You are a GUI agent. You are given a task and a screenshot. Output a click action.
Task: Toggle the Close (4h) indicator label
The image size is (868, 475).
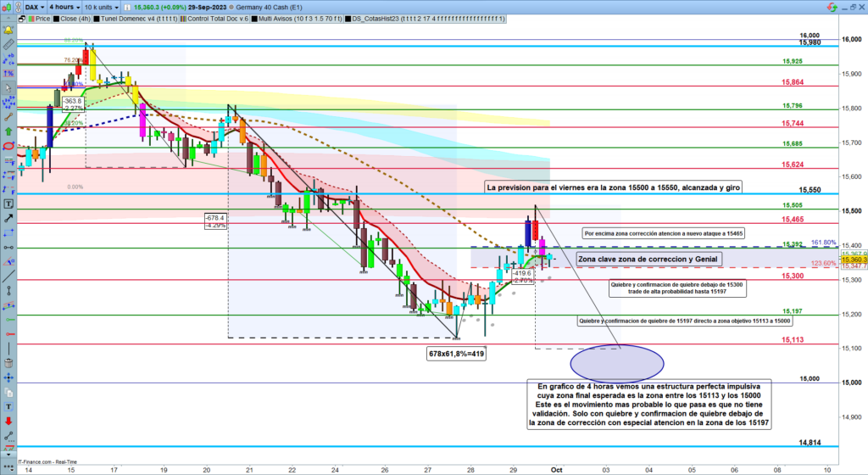click(x=69, y=18)
